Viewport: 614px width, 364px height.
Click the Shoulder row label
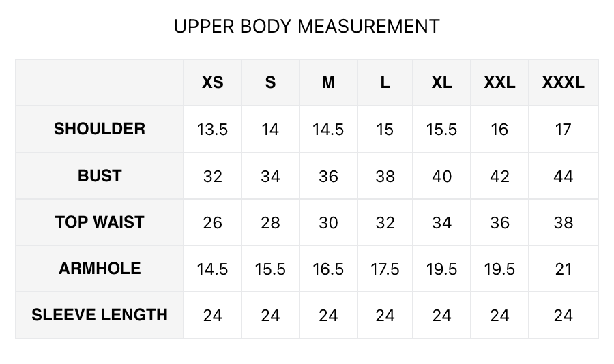pyautogui.click(x=100, y=129)
